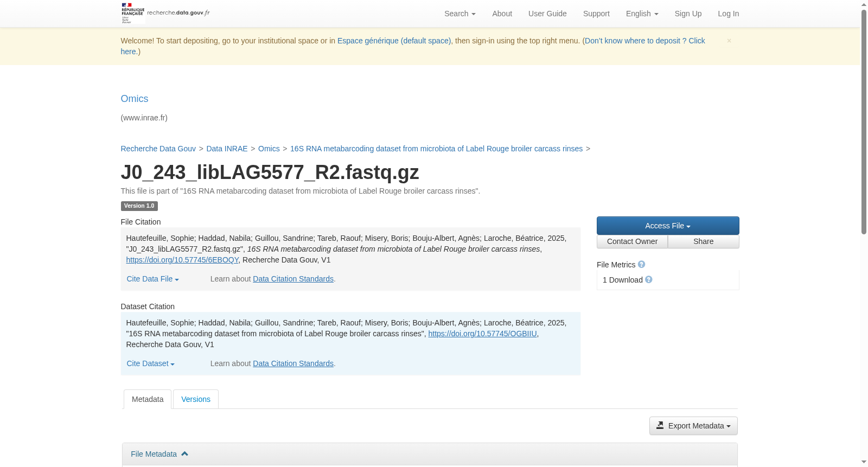Open the Export Metadata dropdown
This screenshot has height=467, width=868.
pyautogui.click(x=693, y=426)
